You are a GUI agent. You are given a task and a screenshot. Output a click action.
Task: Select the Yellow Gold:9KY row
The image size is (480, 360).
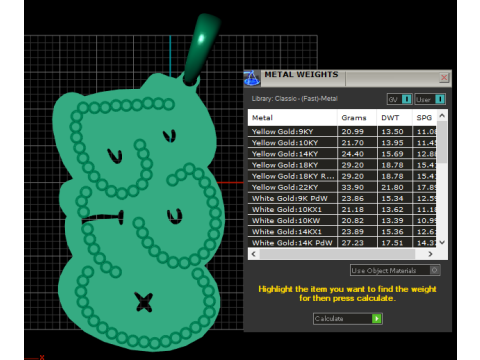(x=342, y=131)
